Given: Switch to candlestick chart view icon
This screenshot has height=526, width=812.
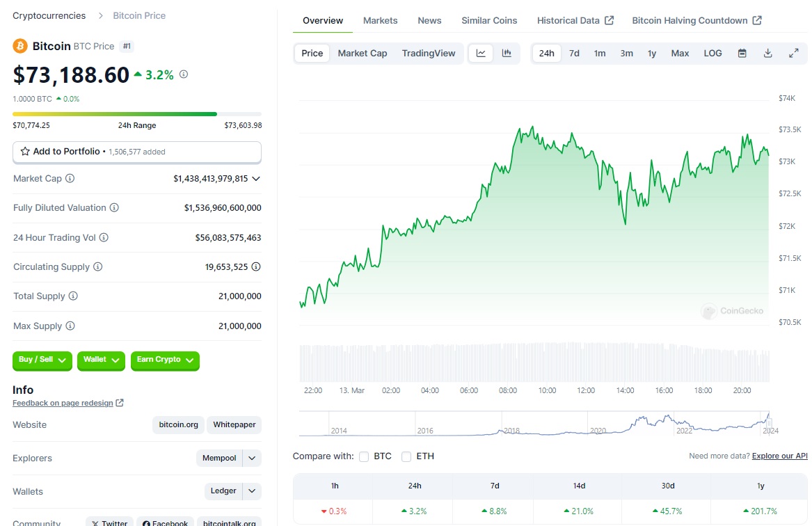Looking at the screenshot, I should point(507,54).
